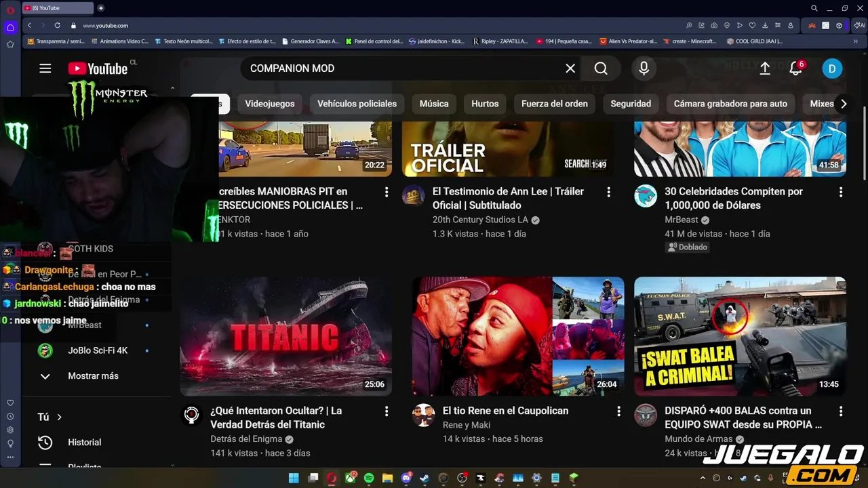This screenshot has height=488, width=868.
Task: Open Steam from the taskbar
Action: [x=425, y=478]
